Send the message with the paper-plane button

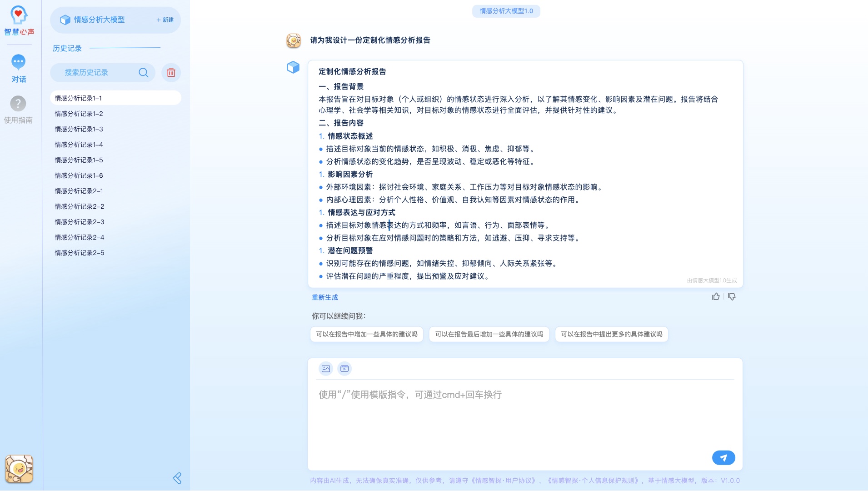tap(723, 458)
